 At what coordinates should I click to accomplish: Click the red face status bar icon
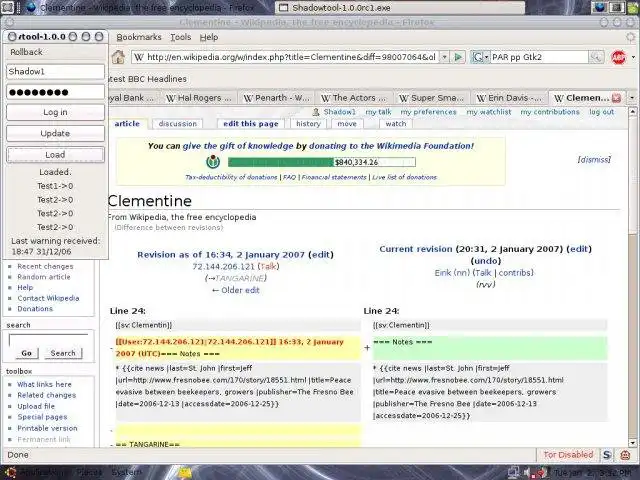(624, 455)
